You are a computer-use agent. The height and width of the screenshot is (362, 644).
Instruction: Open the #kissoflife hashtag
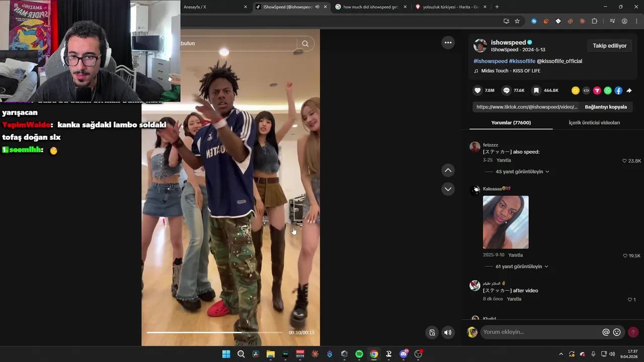coord(522,61)
